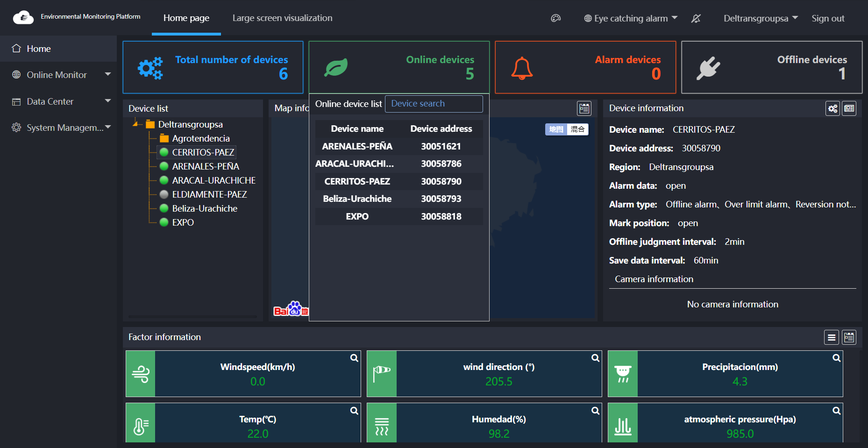Select CERRITOS-PAEZ row in online device list

click(x=399, y=181)
